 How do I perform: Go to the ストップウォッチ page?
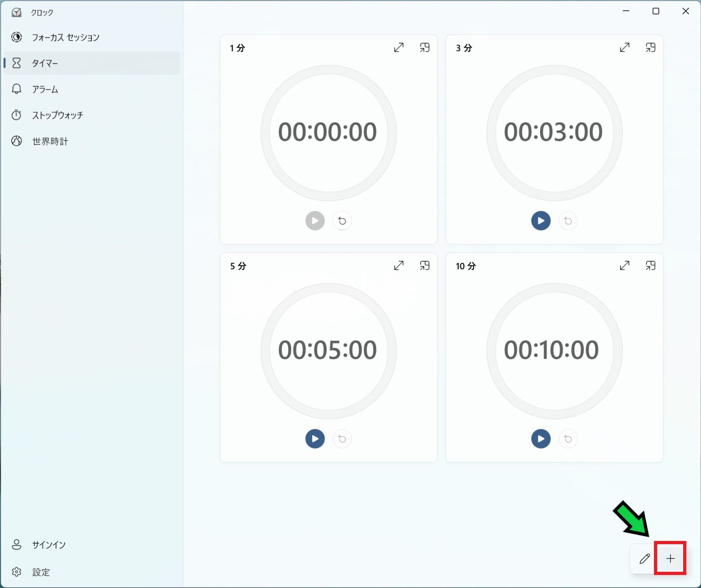(x=58, y=115)
